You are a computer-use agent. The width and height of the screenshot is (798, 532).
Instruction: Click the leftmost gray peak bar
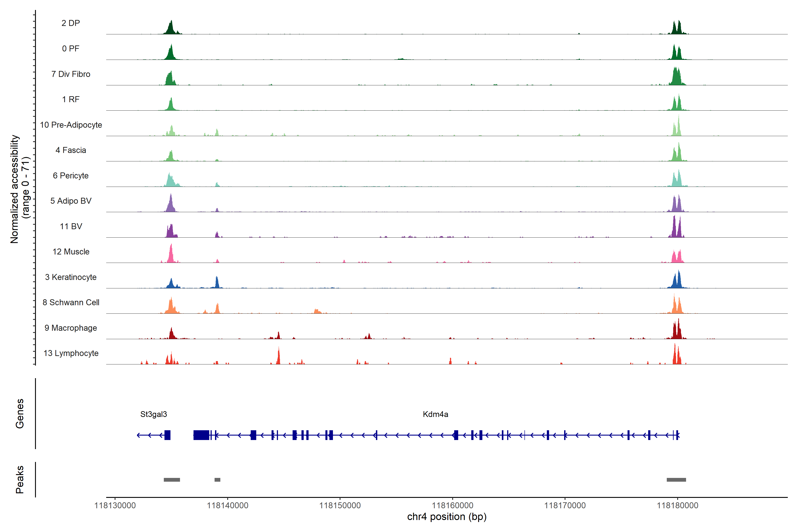click(172, 480)
